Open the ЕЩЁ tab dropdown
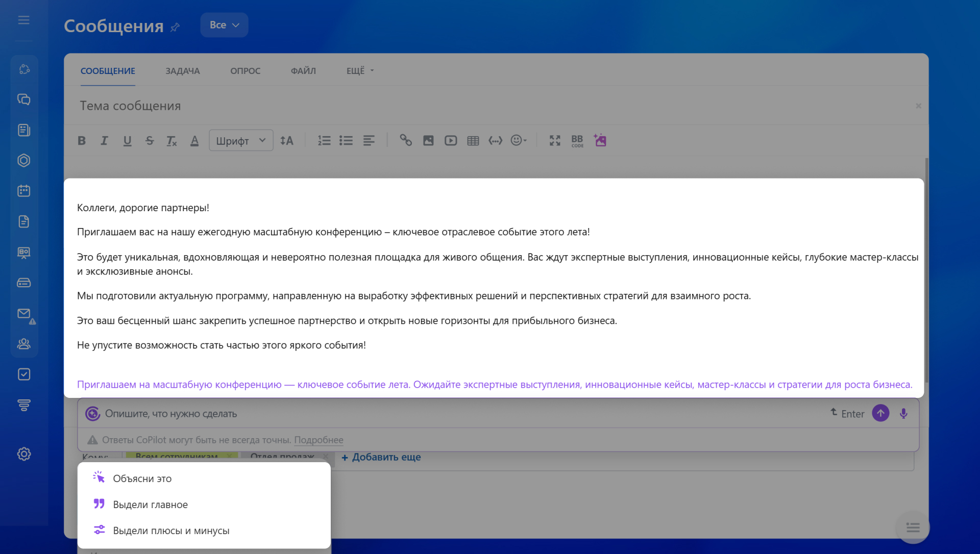 360,71
